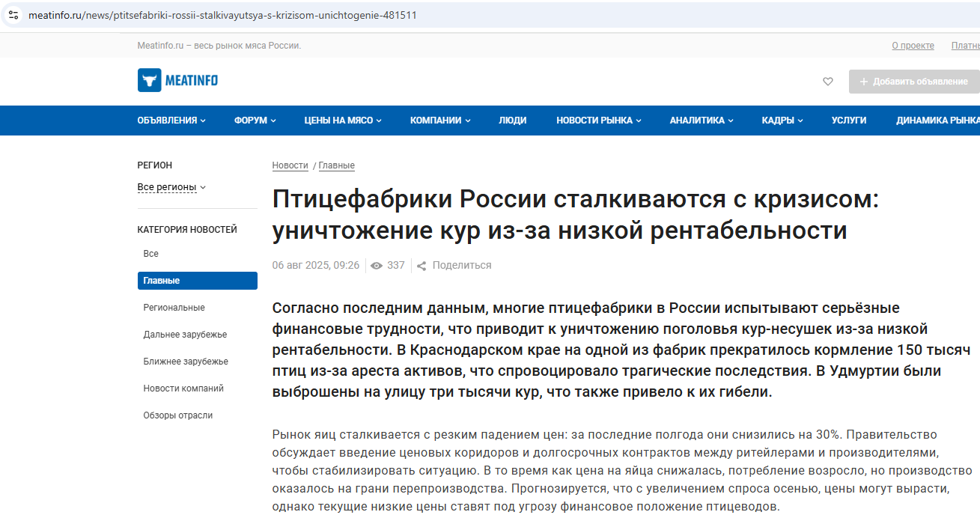
Task: Select the Дальнее зарубежье category
Action: pos(185,335)
